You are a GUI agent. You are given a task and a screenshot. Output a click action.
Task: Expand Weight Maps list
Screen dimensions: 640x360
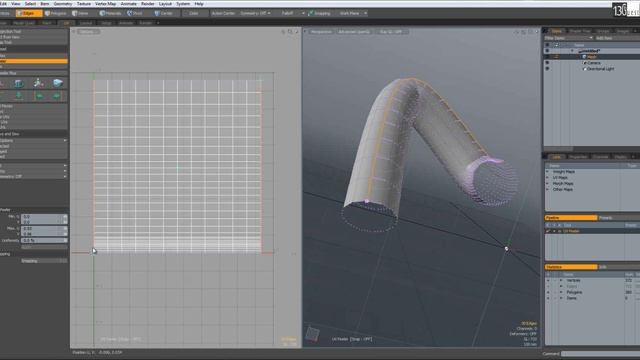[x=548, y=172]
